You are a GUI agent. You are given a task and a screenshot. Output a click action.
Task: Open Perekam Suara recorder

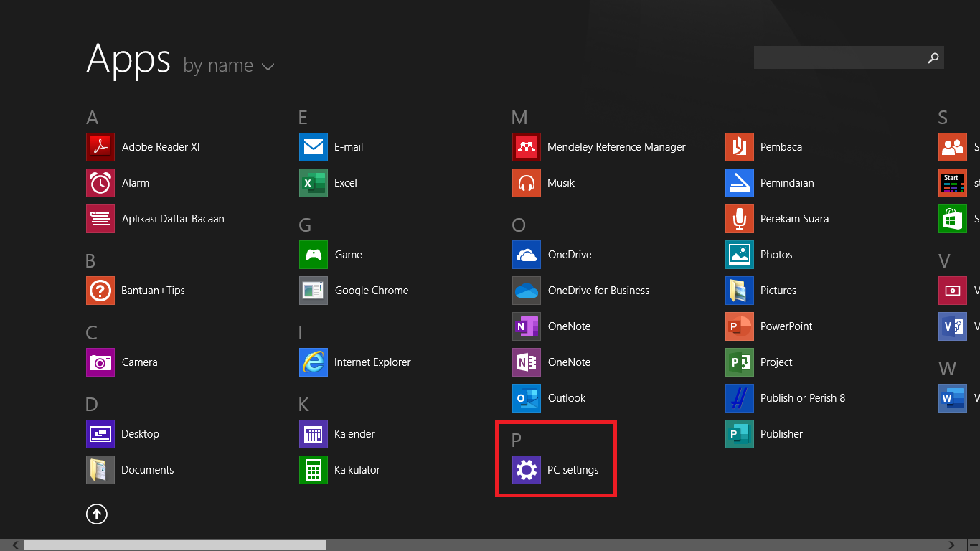point(777,219)
